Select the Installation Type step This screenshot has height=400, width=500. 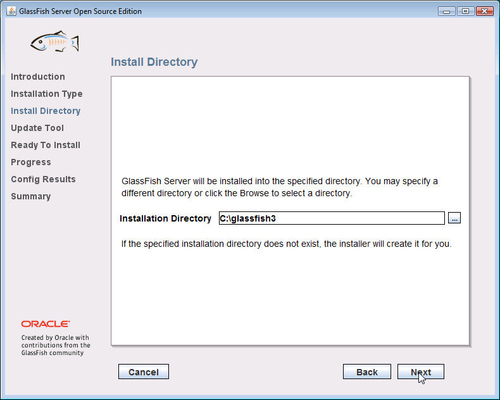tap(46, 94)
